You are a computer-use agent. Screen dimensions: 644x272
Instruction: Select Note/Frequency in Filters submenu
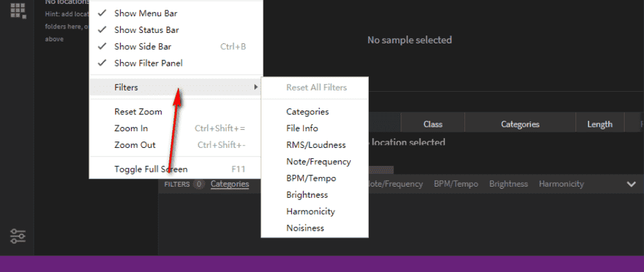tap(315, 162)
